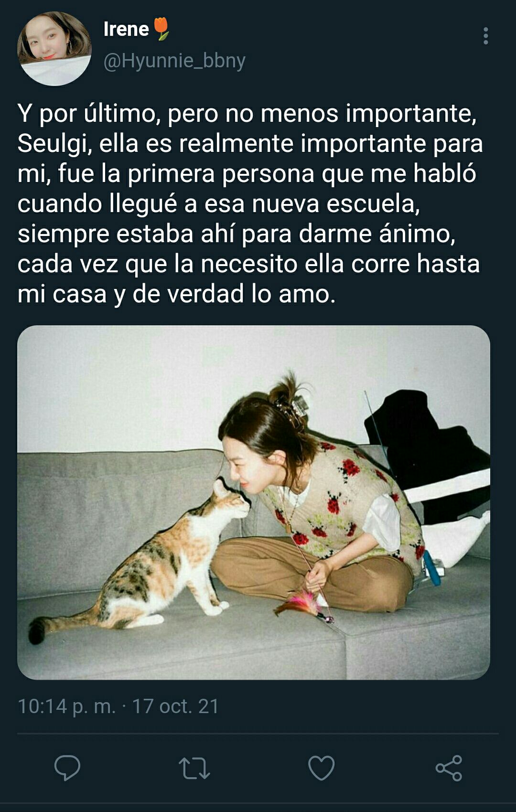Like the tweet with the heart icon
Viewport: 516px width, 812px height.
(322, 768)
